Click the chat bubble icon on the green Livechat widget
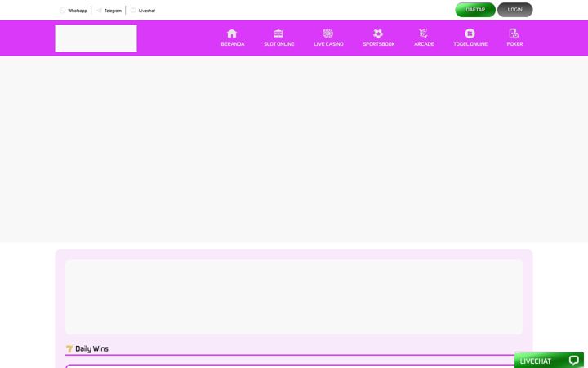This screenshot has width=588, height=368. (x=574, y=361)
